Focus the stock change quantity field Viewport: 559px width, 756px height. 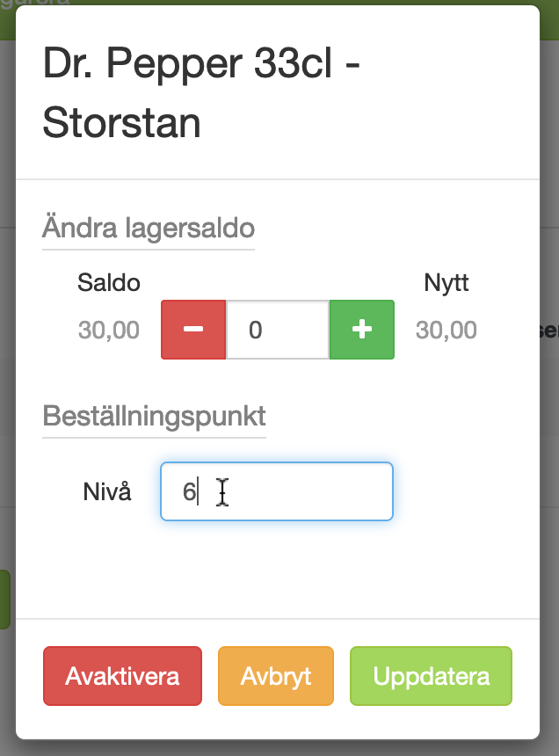pyautogui.click(x=277, y=330)
